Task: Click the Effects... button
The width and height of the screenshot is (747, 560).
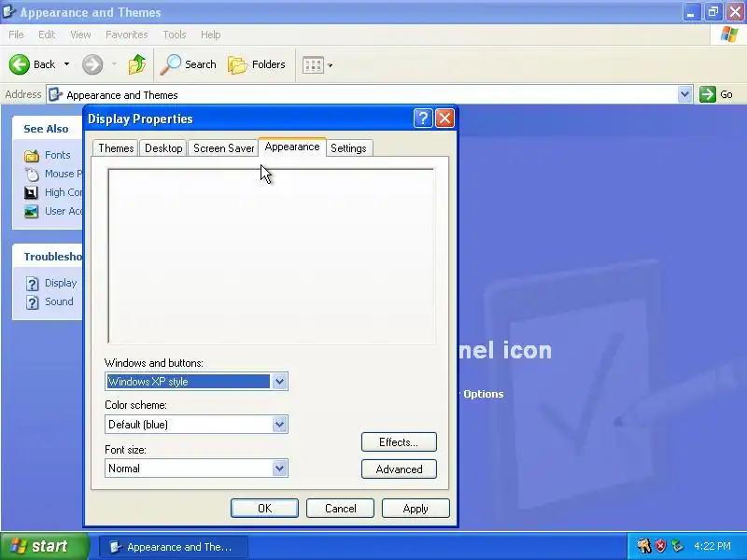Action: pyautogui.click(x=399, y=441)
